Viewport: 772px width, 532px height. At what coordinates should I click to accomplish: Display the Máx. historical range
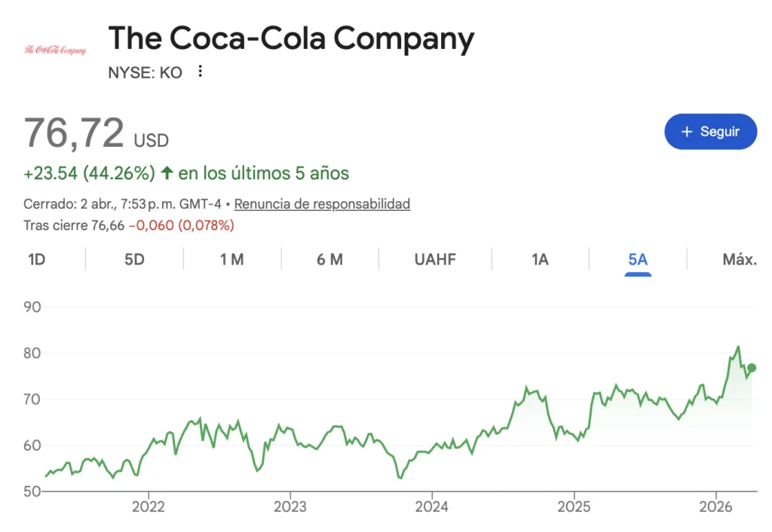click(x=738, y=259)
